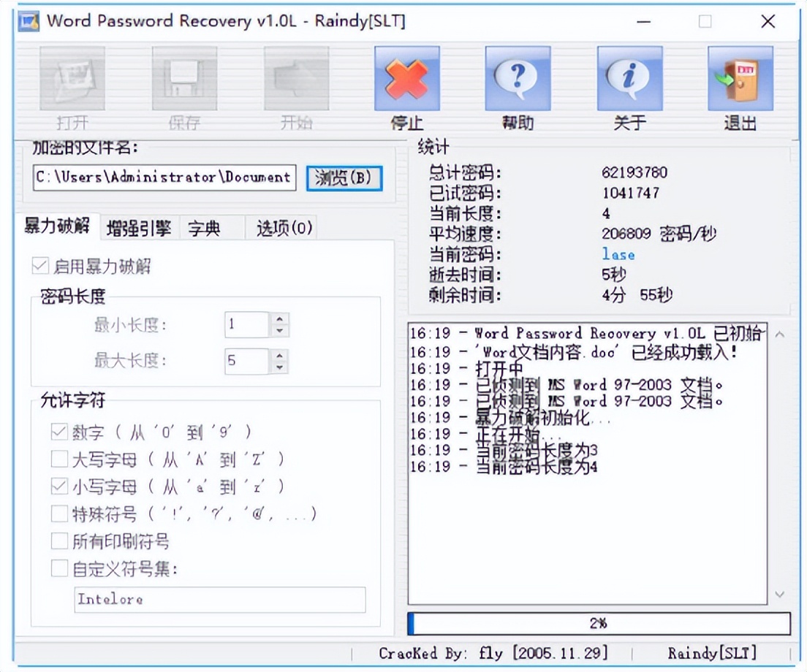The width and height of the screenshot is (807, 672).
Task: Click status bar text CracKed By: fly
Action: tap(441, 653)
